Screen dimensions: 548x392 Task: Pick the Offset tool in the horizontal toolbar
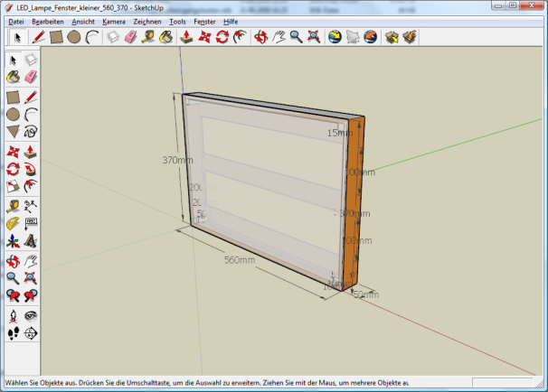241,37
